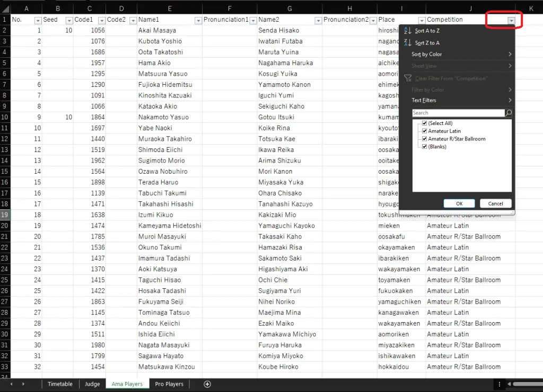The width and height of the screenshot is (543, 392).
Task: Open the Name1 column filter dropdown
Action: point(197,20)
